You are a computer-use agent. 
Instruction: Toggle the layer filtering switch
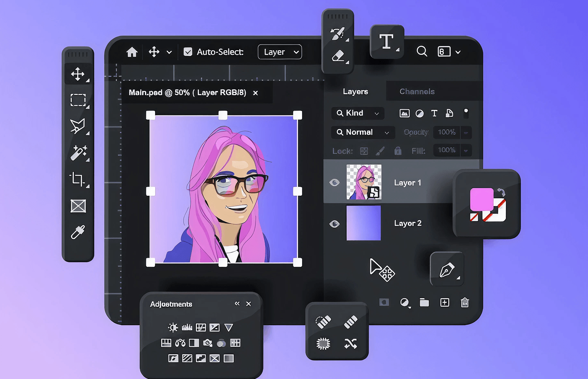(x=466, y=113)
